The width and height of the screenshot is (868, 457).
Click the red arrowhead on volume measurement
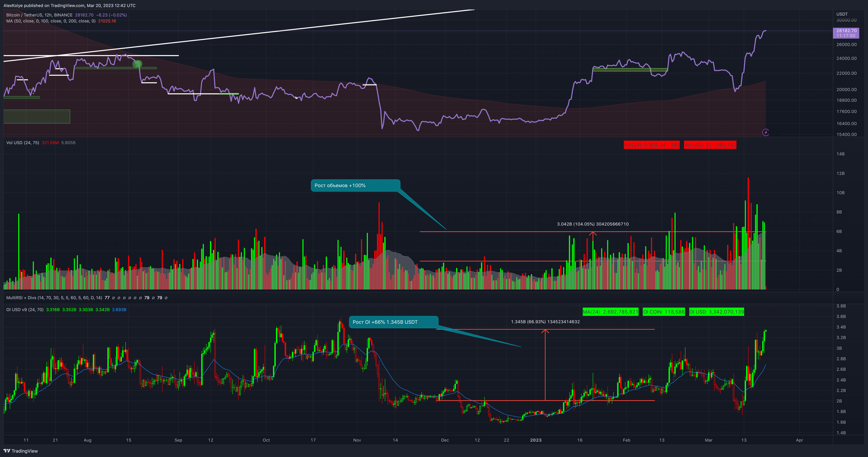click(593, 233)
